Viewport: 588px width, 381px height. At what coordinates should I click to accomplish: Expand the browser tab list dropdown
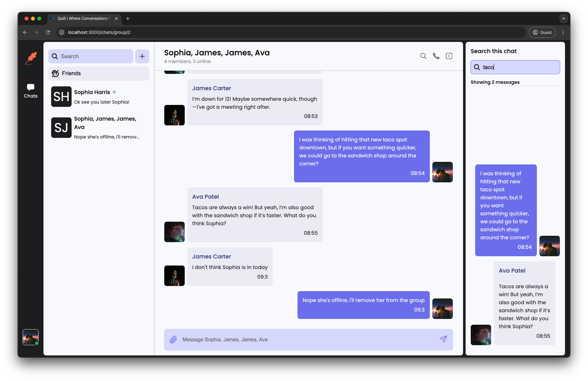(563, 19)
